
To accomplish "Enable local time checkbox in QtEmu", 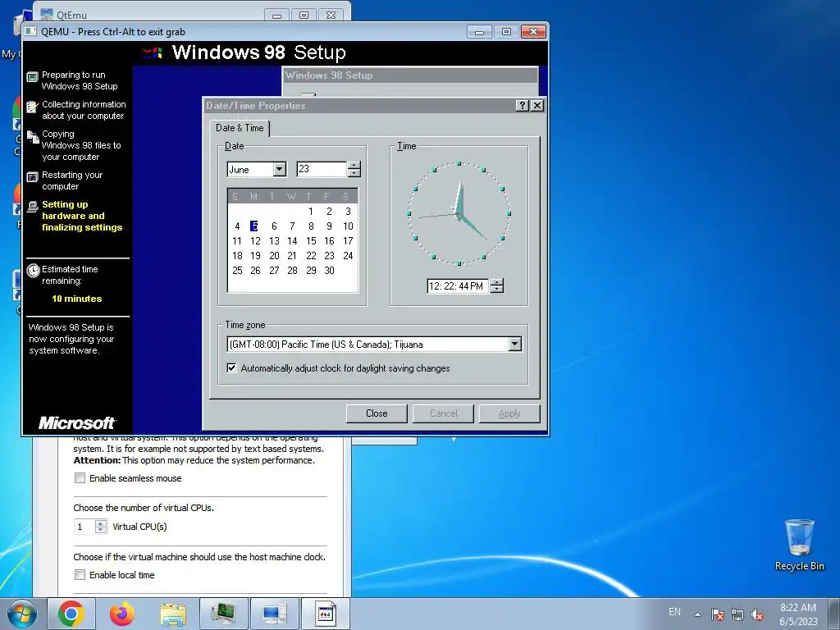I will [80, 575].
